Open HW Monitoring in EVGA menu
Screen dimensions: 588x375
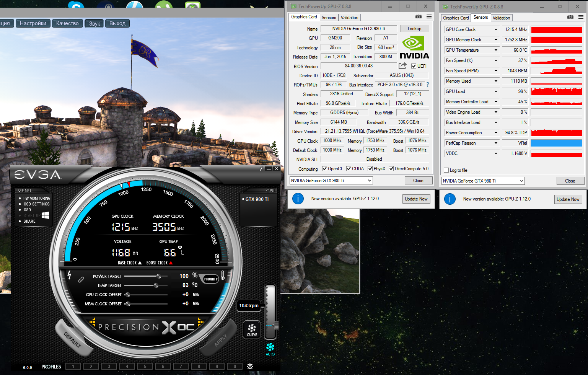click(x=37, y=198)
